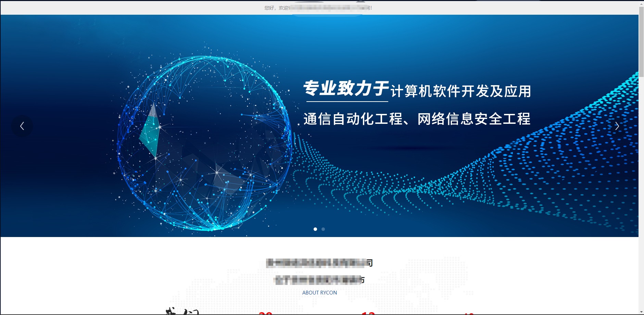Viewport: 644px width, 315px height.
Task: Switch to the second carousel indicator dot
Action: click(x=323, y=229)
